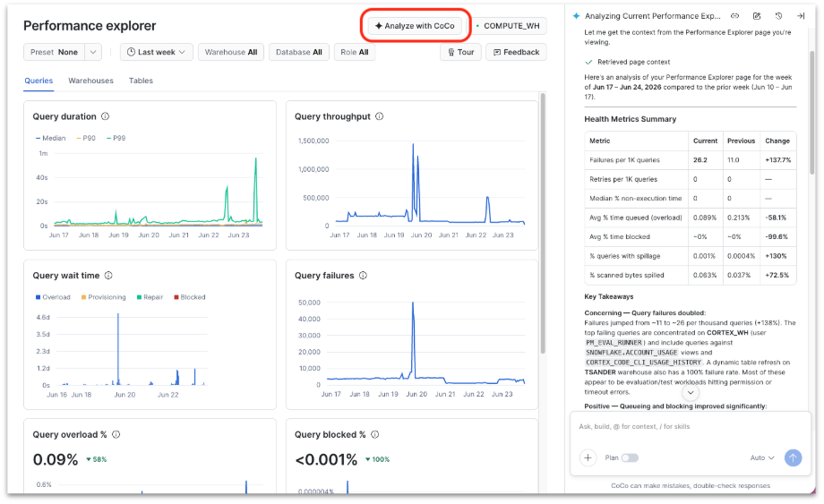The height and width of the screenshot is (504, 824).
Task: Open the Auto model dropdown
Action: pyautogui.click(x=762, y=457)
